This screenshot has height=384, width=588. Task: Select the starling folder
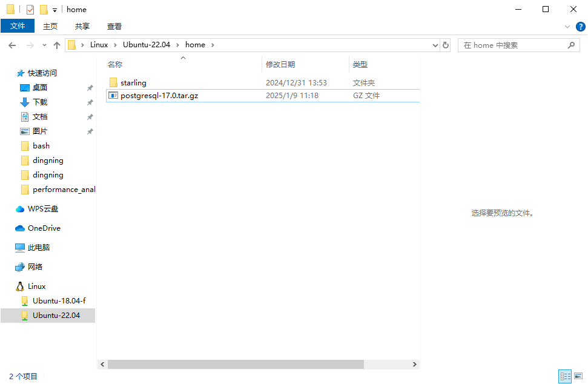point(133,82)
